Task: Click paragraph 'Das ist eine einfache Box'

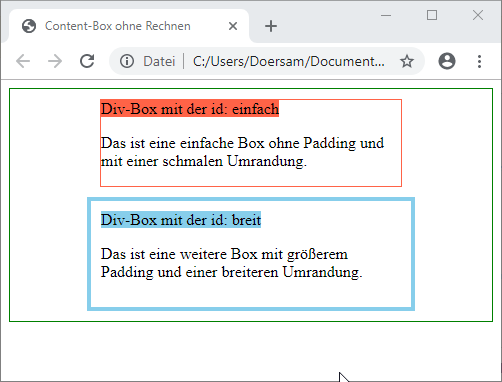Action: click(242, 152)
